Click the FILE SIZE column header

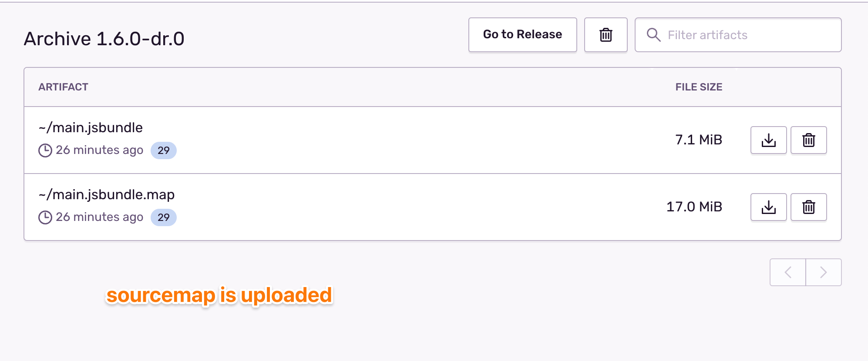point(698,87)
